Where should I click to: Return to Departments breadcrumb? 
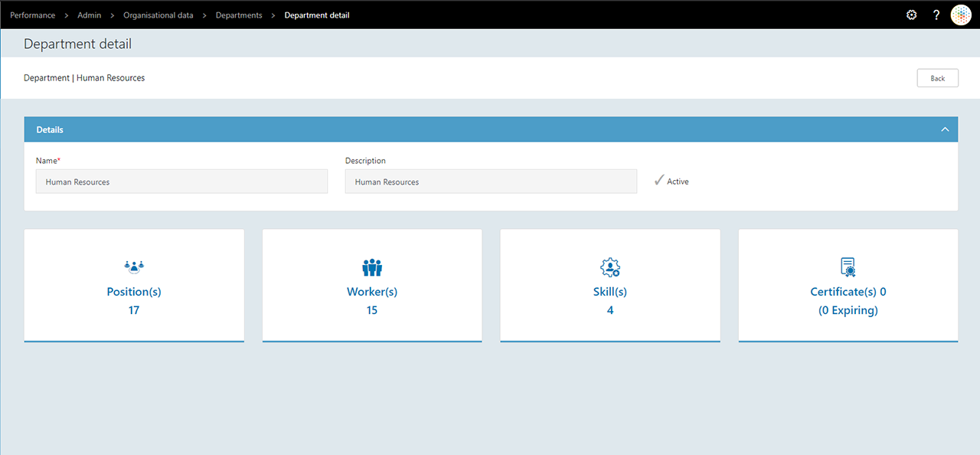[239, 15]
